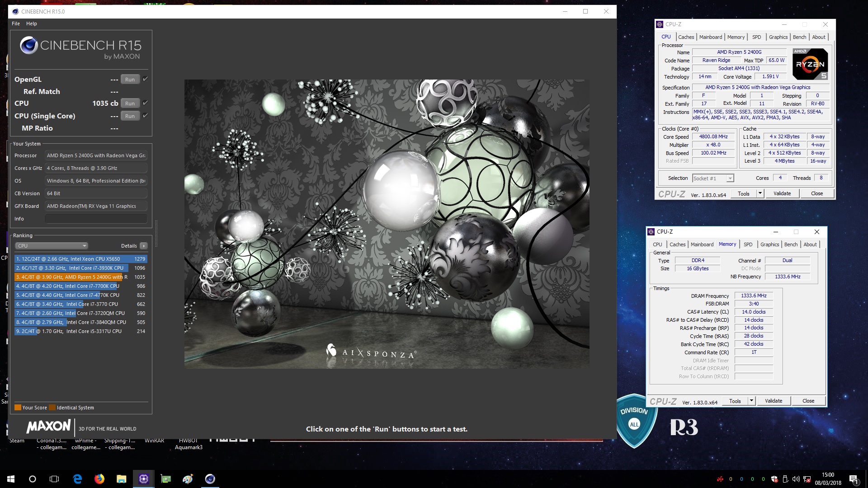Open the Ranking CPU dropdown
868x488 pixels.
52,246
